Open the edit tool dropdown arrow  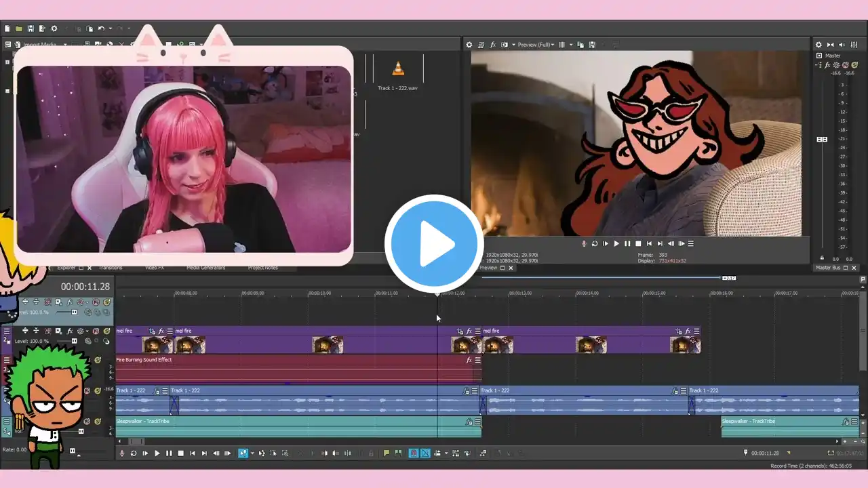252,453
